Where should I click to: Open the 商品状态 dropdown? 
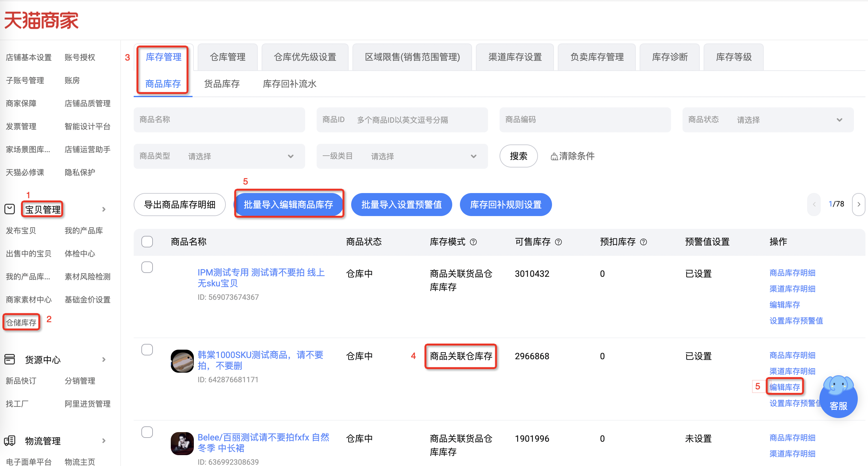768,120
